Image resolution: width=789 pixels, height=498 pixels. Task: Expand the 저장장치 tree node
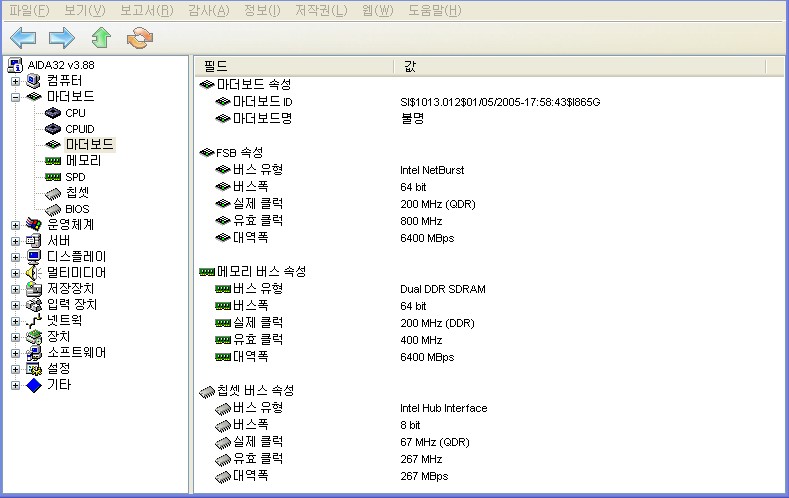(x=16, y=289)
